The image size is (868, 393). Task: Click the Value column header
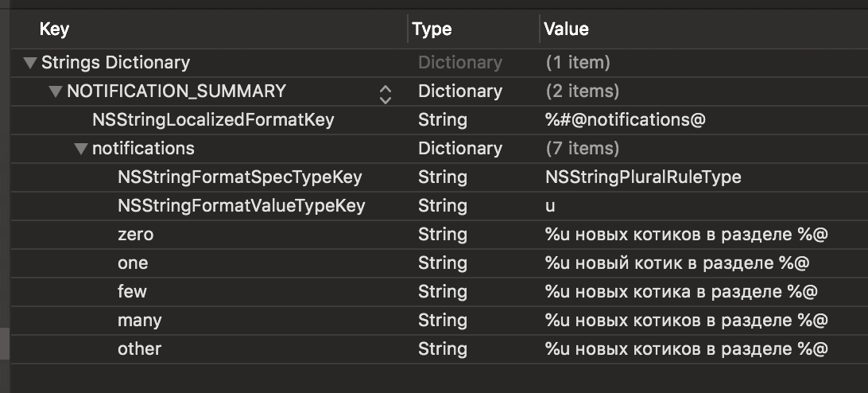click(x=566, y=30)
